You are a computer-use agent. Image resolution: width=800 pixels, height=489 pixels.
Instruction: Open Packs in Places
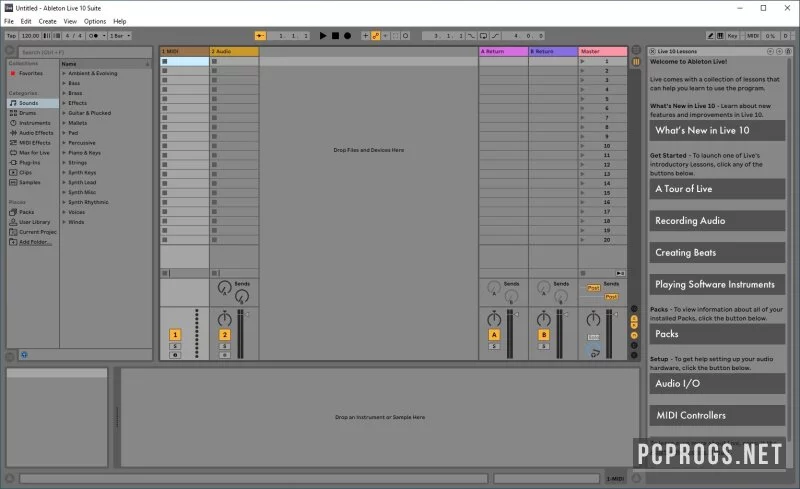27,212
